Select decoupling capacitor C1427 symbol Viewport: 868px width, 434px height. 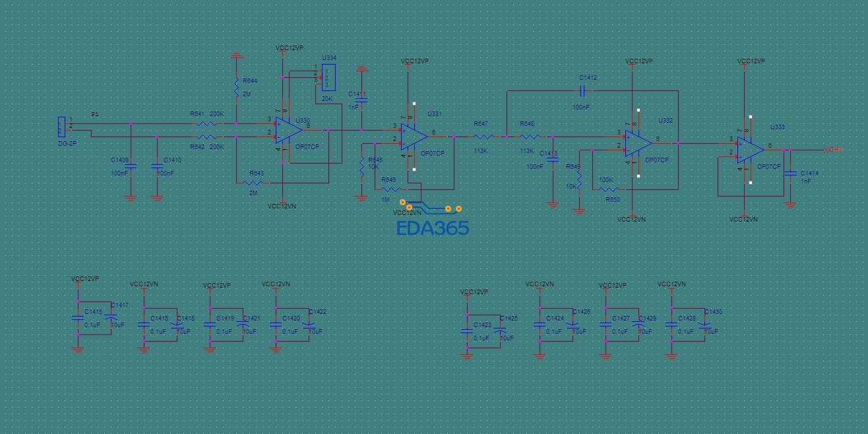(x=605, y=325)
